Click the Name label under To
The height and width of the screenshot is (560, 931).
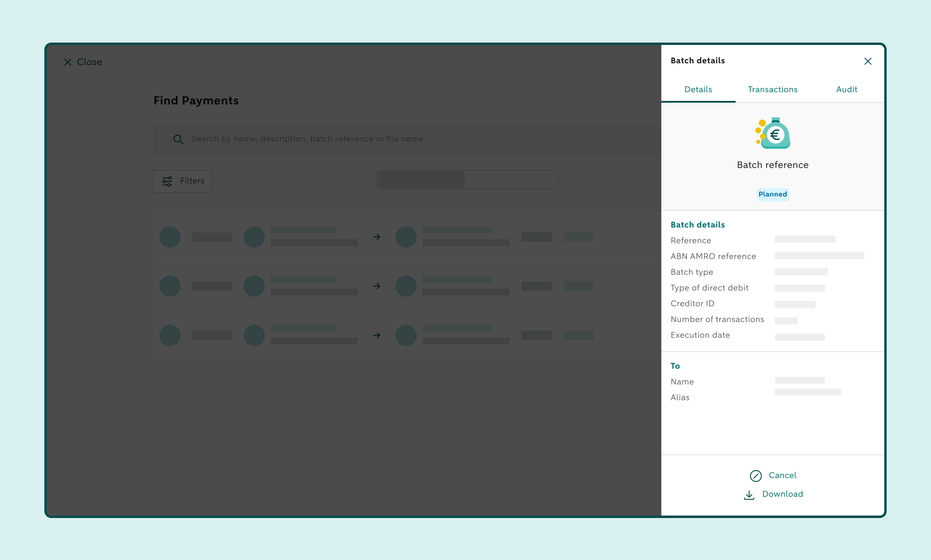[682, 381]
